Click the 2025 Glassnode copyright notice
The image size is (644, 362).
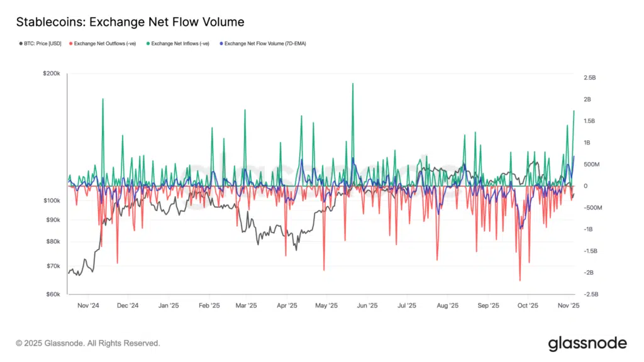point(88,343)
